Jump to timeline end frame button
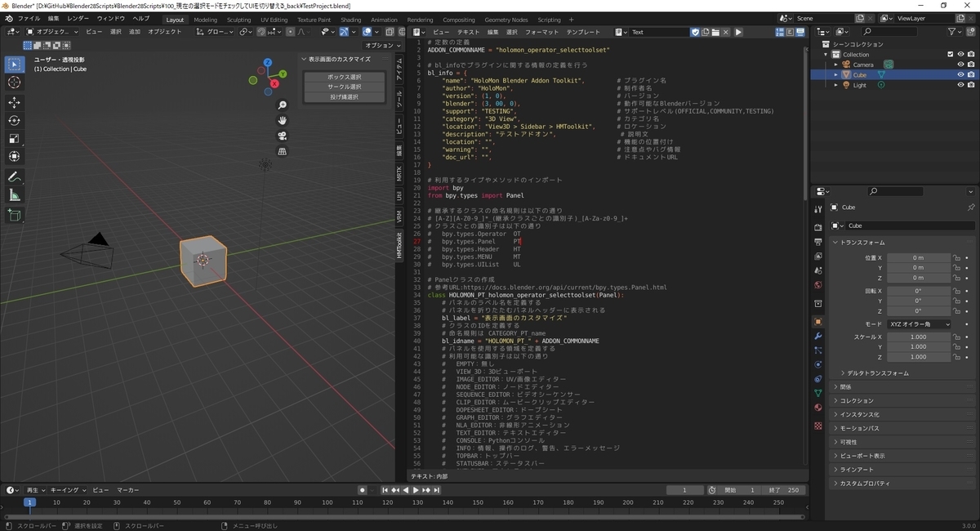 coord(437,490)
